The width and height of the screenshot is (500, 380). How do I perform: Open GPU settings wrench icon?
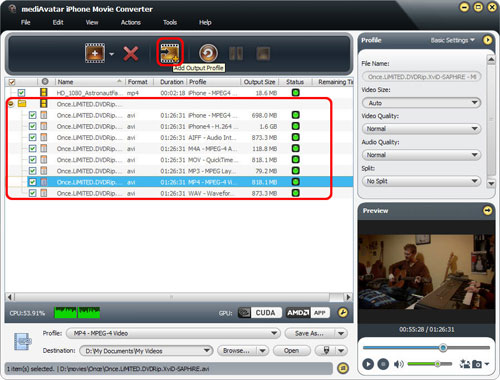(343, 313)
